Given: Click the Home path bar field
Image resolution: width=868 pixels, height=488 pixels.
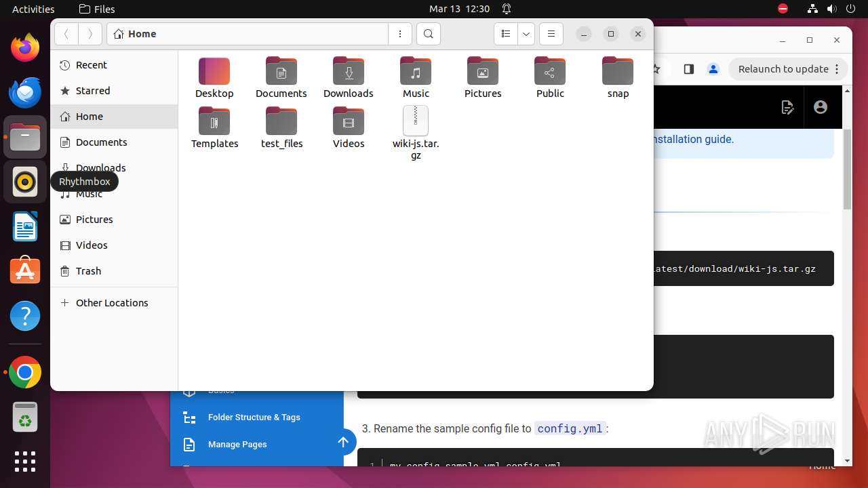Looking at the screenshot, I should pos(248,34).
